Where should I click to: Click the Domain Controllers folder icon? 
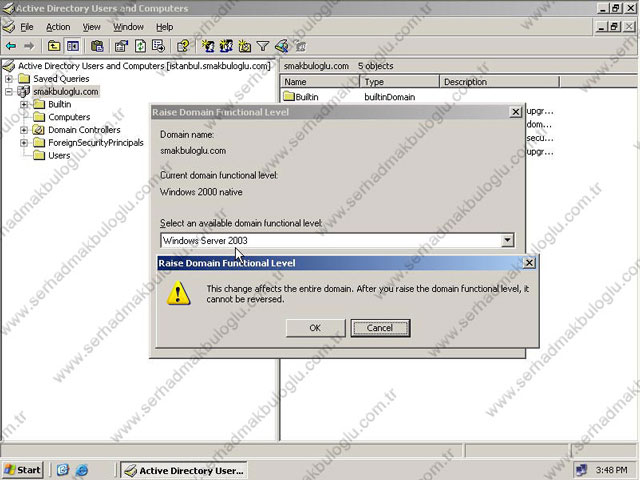(39, 130)
